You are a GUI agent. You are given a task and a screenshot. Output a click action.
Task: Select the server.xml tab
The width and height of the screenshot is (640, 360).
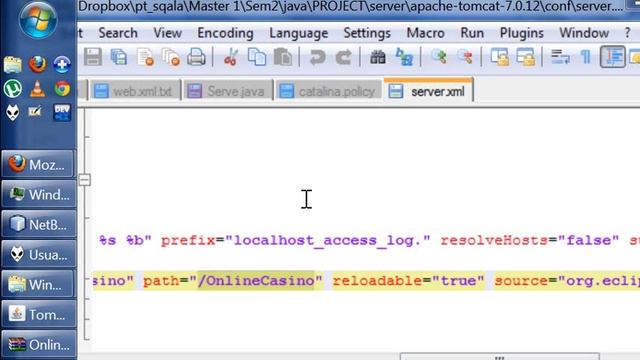[x=428, y=90]
